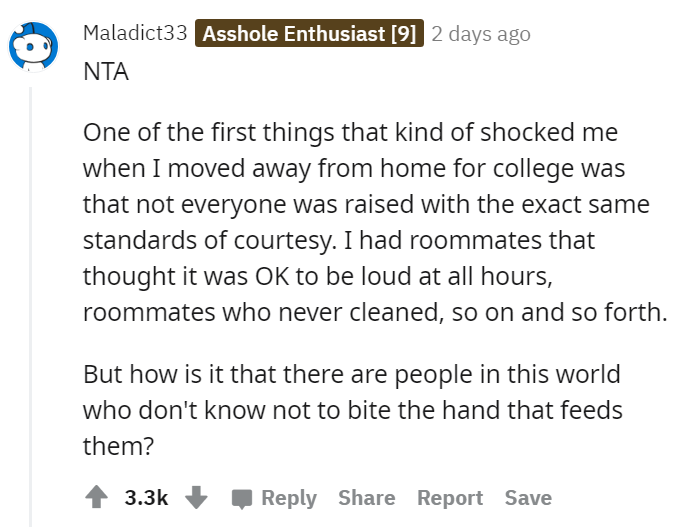The image size is (692, 527).
Task: Click the Reply button text
Action: [x=289, y=498]
